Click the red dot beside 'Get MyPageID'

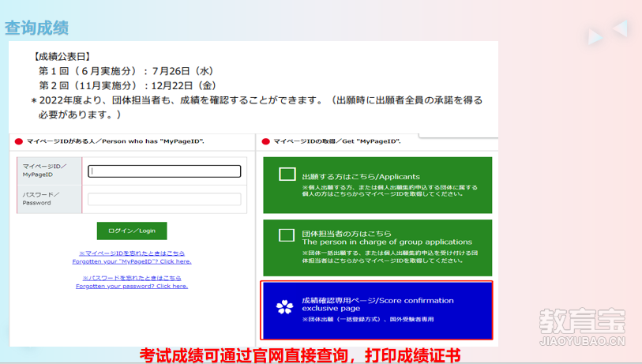click(266, 141)
